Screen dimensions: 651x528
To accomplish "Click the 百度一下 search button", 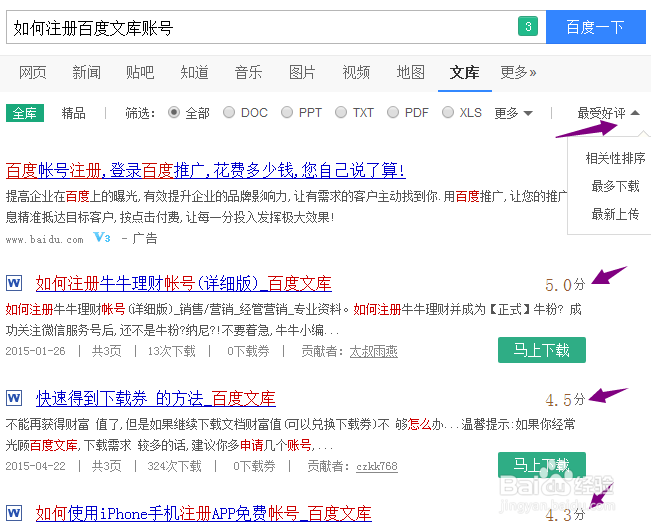I will pos(596,27).
